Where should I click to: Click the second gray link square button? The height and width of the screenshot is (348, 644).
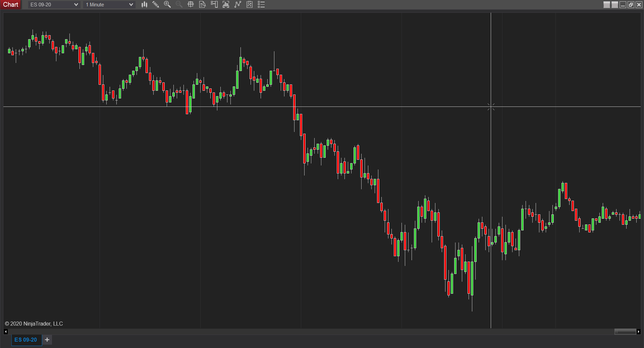pos(615,5)
